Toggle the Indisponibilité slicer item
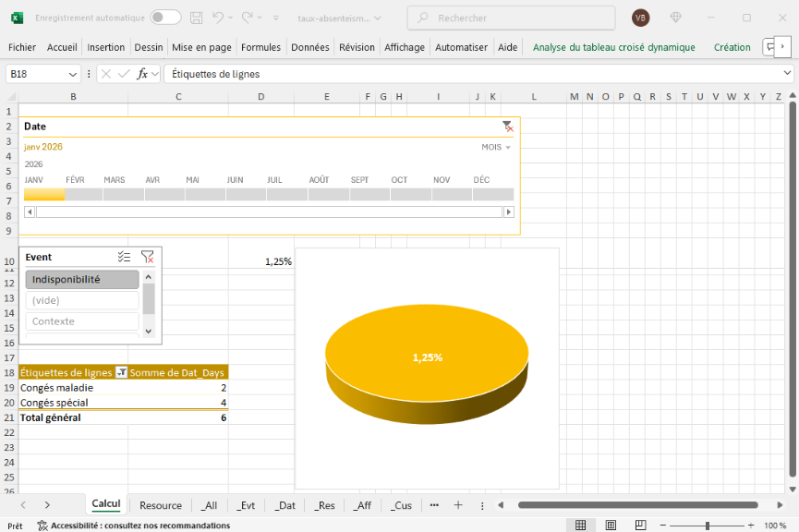Image resolution: width=799 pixels, height=532 pixels. tap(82, 279)
